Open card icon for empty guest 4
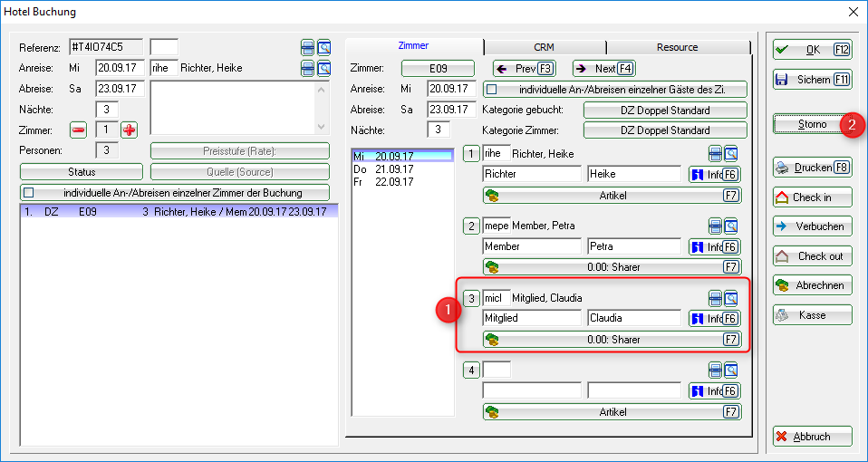Screen dimensions: 868x462 [x=715, y=371]
